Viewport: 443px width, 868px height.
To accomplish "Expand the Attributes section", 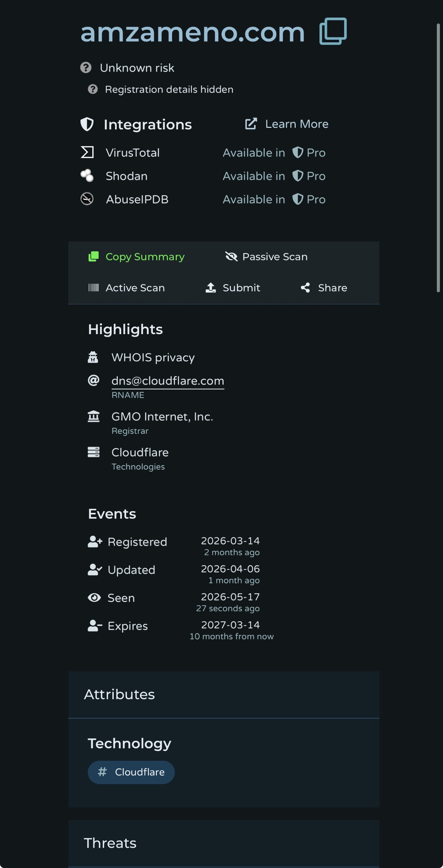I will point(224,694).
